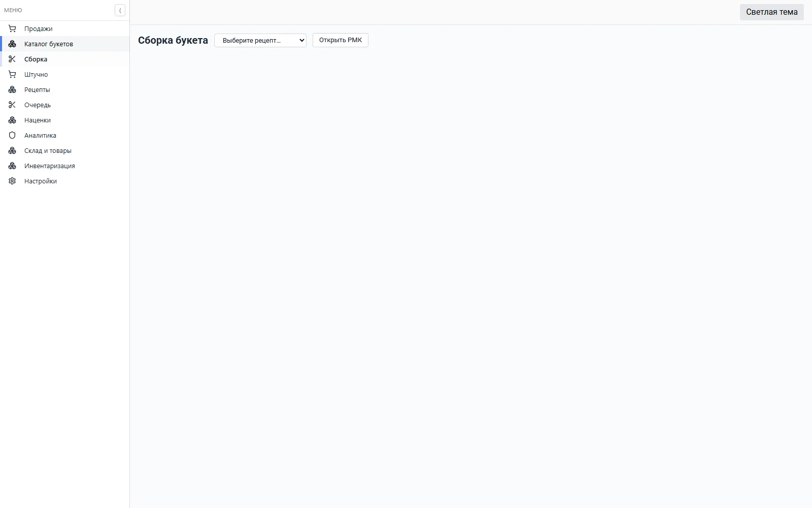Open Склад и товары page
This screenshot has width=812, height=508.
[x=65, y=150]
